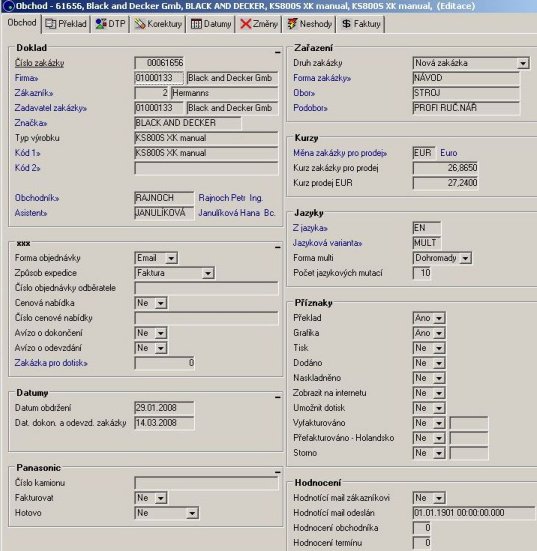Click the Číslo objednávky odběratele field

206,288
